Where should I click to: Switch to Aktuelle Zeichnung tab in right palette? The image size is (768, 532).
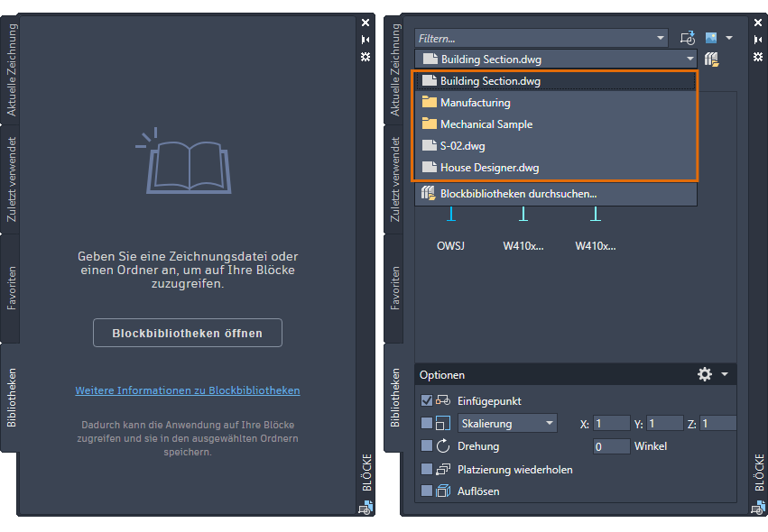(x=394, y=69)
